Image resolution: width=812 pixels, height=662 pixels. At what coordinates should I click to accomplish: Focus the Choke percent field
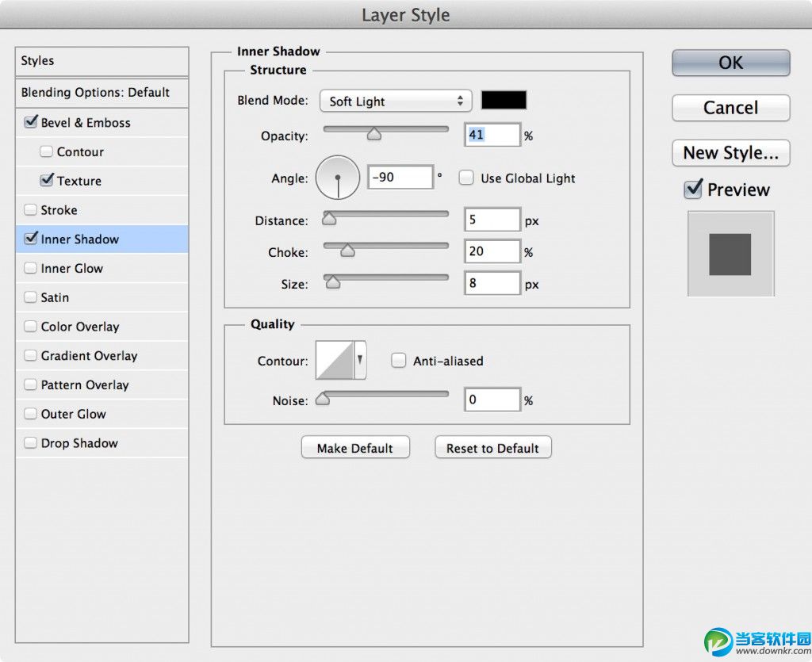tap(492, 251)
